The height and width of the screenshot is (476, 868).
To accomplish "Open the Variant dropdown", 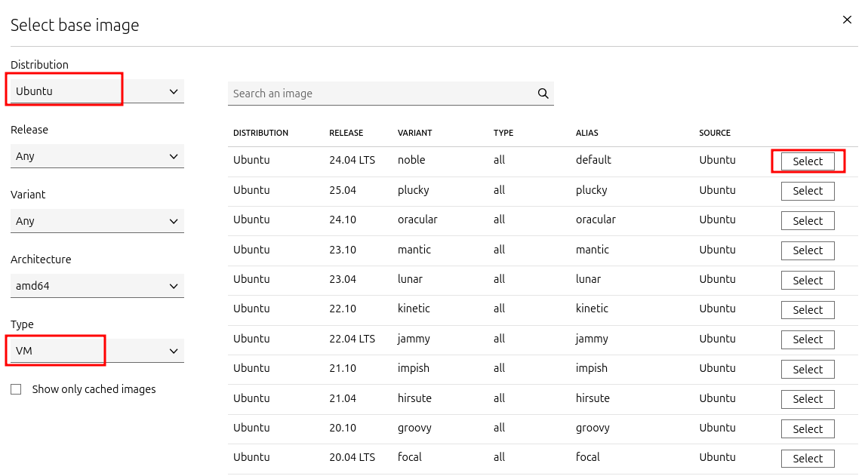I will pyautogui.click(x=97, y=221).
